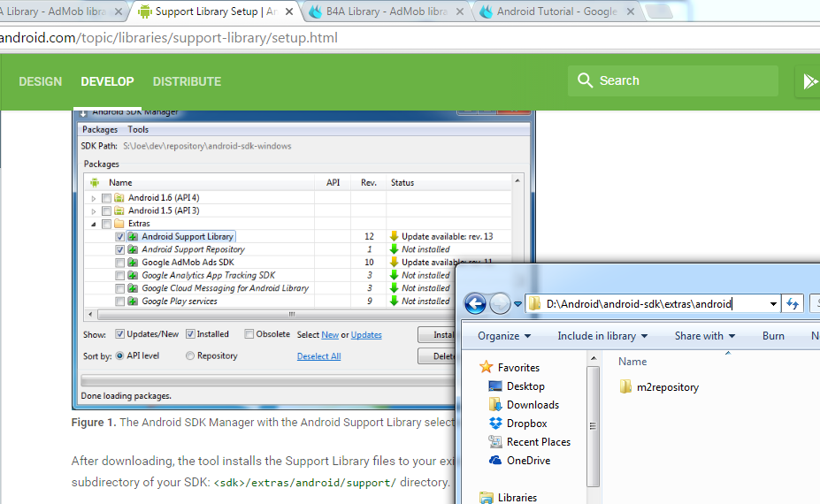Image resolution: width=820 pixels, height=504 pixels.
Task: Click the packages list scroll up arrow
Action: [x=517, y=181]
